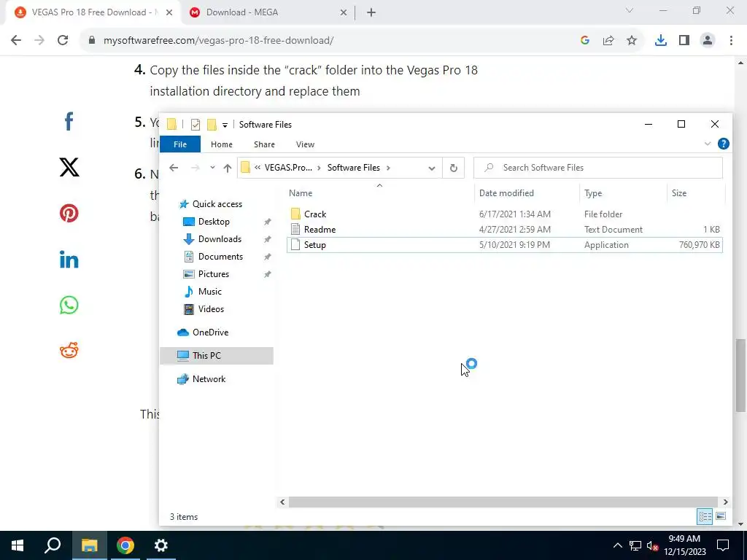Viewport: 747px width, 560px height.
Task: Select the Crack folder
Action: (x=505, y=214)
